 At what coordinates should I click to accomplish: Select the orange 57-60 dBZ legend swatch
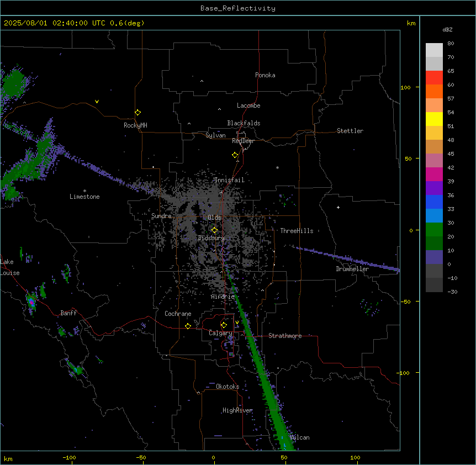tap(434, 91)
